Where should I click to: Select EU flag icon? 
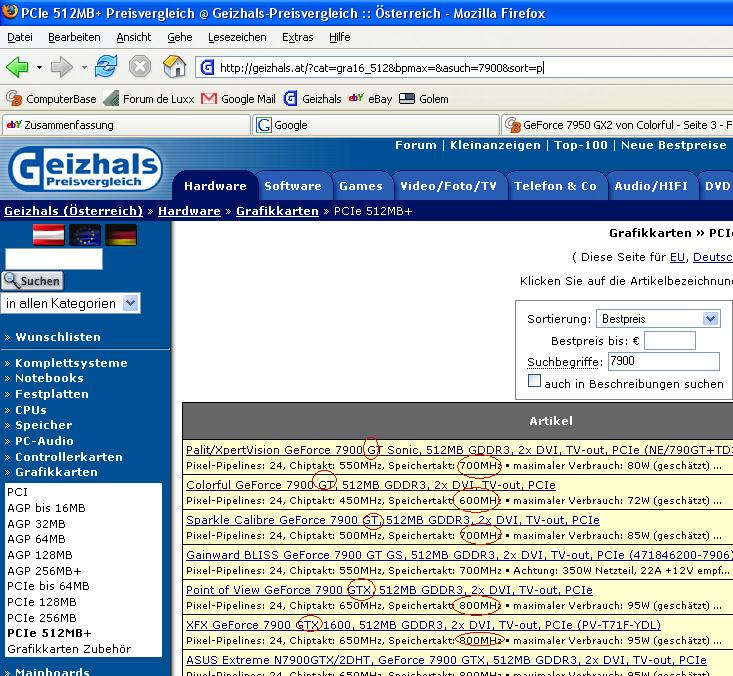(x=85, y=235)
